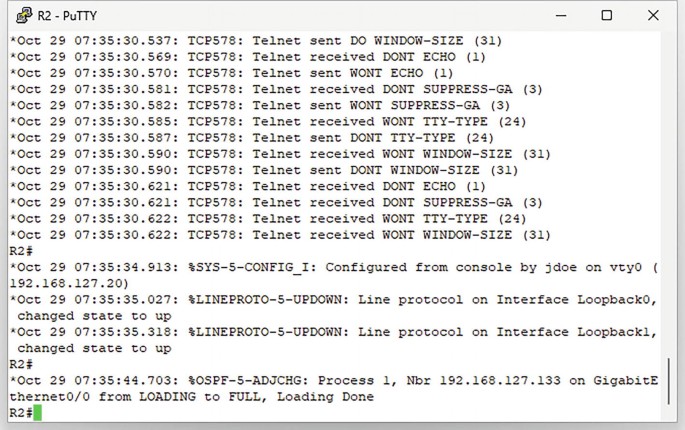Image resolution: width=685 pixels, height=430 pixels.
Task: Click the first empty R2# prompt line
Action: point(21,251)
